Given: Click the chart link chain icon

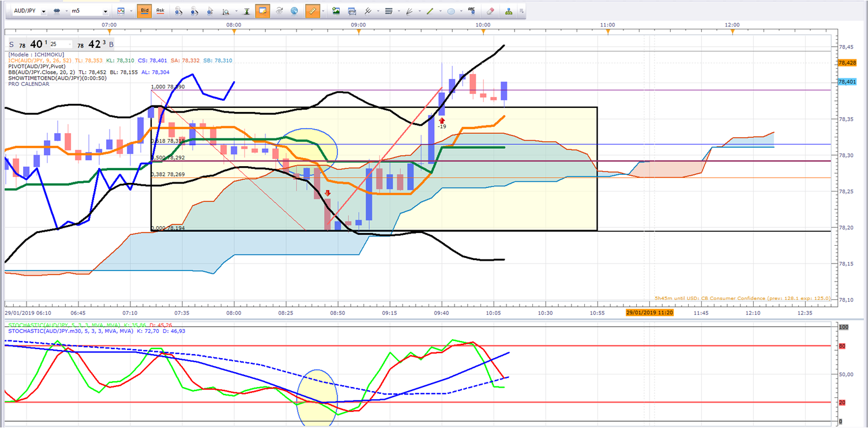Looking at the screenshot, I should [x=57, y=11].
